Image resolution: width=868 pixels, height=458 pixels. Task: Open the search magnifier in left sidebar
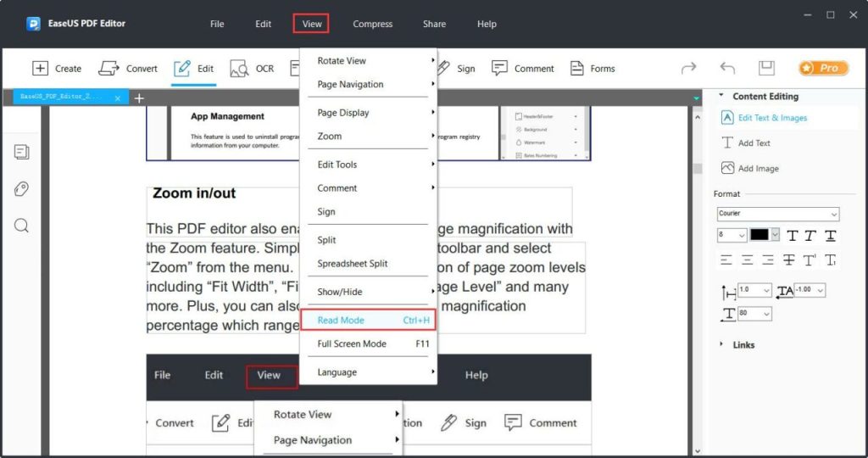click(22, 226)
